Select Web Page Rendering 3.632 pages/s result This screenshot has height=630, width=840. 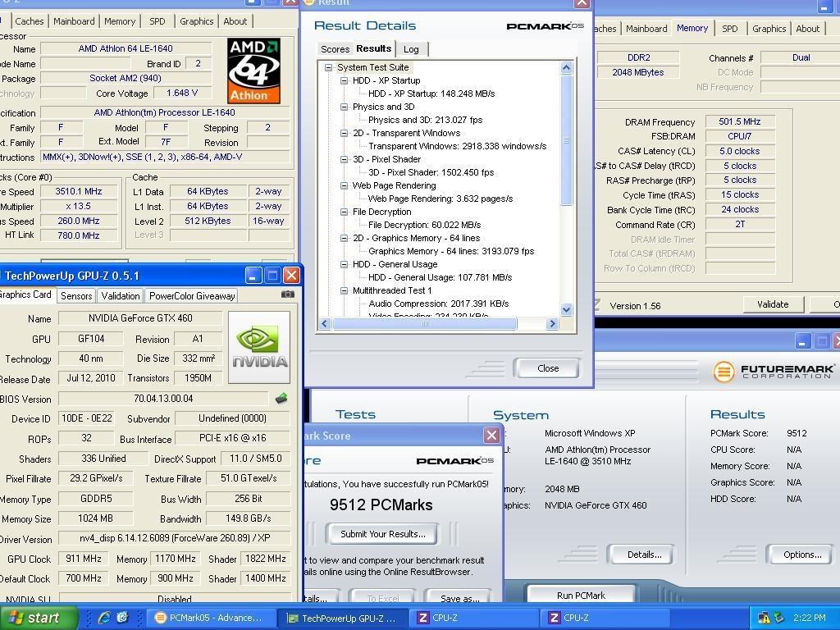pyautogui.click(x=441, y=199)
